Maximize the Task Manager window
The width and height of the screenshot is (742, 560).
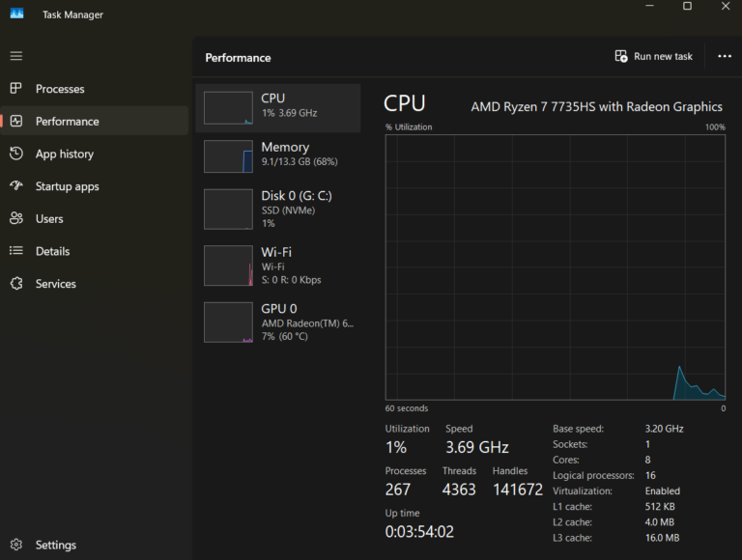687,6
